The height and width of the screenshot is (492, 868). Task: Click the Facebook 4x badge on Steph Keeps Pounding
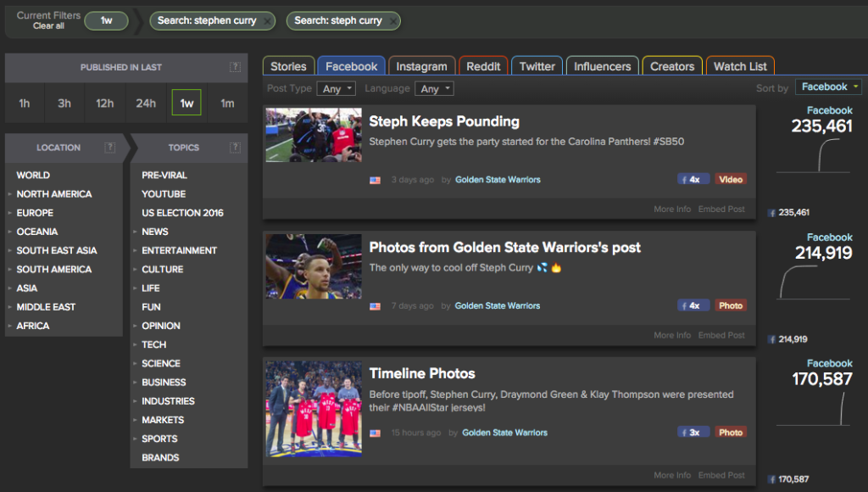[693, 180]
